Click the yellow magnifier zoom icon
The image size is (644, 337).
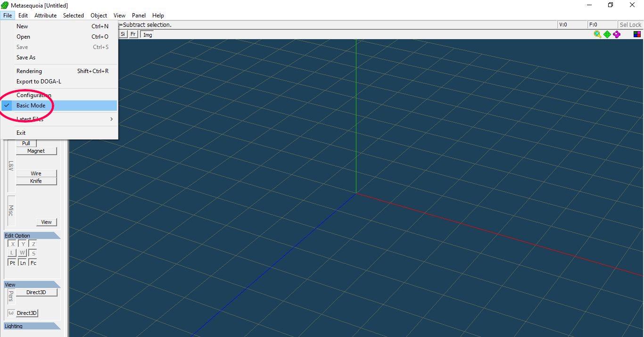[597, 34]
